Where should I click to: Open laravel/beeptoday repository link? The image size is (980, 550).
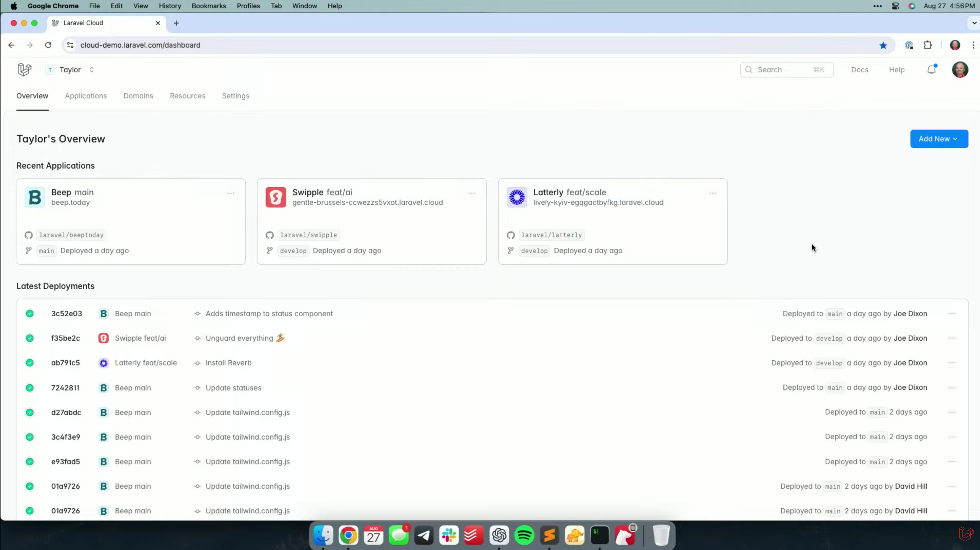71,235
